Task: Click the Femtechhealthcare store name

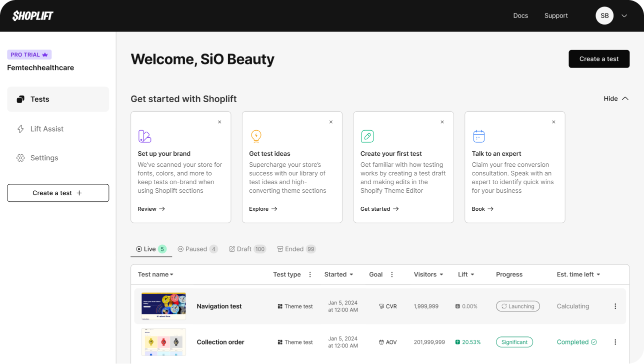Action: coord(40,68)
